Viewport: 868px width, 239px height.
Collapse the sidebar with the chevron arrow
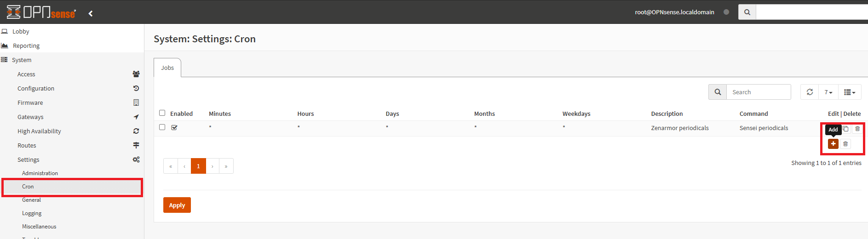tap(91, 13)
